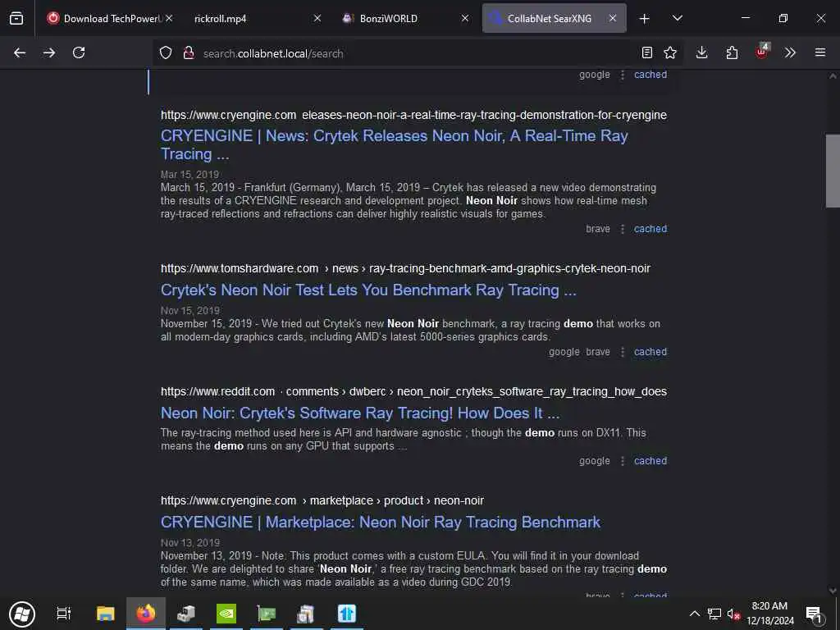Go back to the previous page
Screen dimensions: 840x630
point(20,52)
